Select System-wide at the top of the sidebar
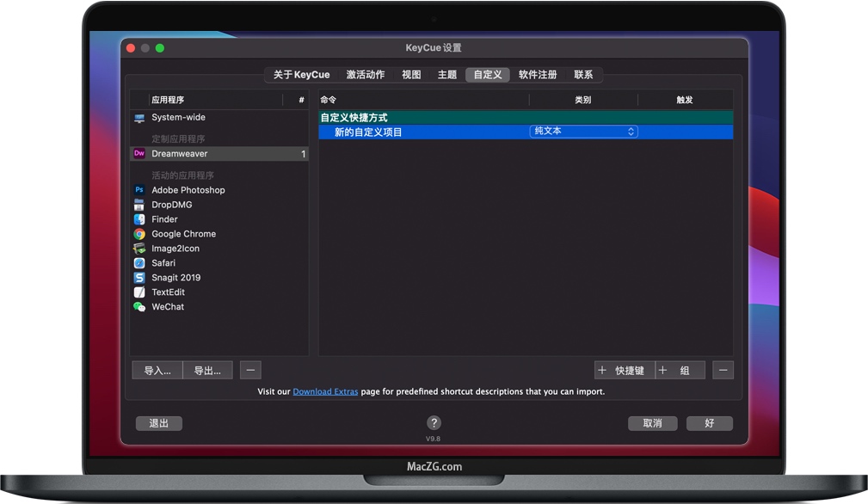Image resolution: width=868 pixels, height=504 pixels. (x=179, y=119)
